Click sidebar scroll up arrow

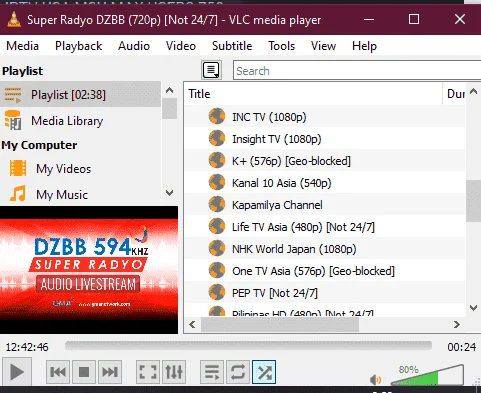click(169, 90)
